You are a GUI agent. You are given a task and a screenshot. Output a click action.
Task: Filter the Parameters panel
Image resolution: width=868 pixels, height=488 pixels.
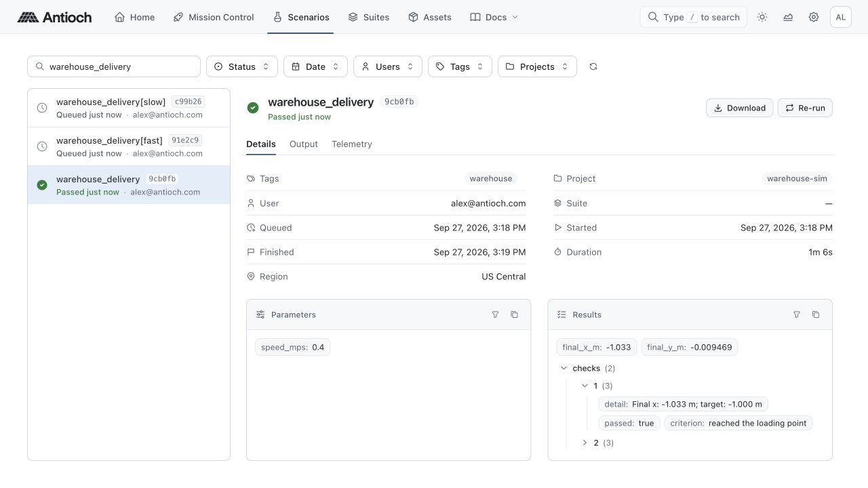pyautogui.click(x=496, y=314)
